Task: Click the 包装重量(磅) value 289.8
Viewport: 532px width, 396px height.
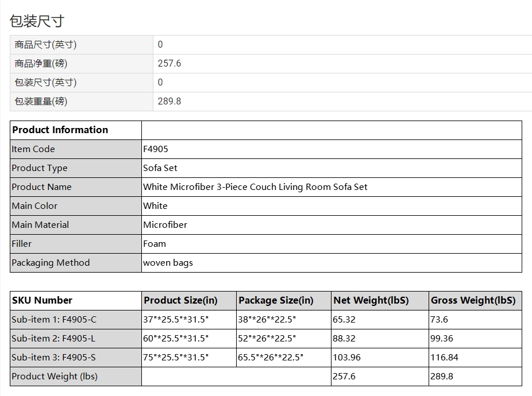Action: [x=169, y=102]
